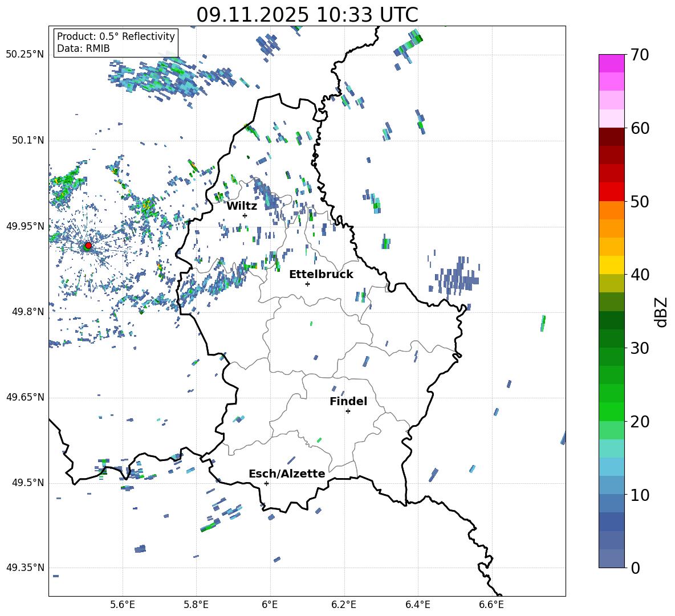The width and height of the screenshot is (675, 616).
Task: Click the 49.8°N latitude label
Action: point(28,312)
